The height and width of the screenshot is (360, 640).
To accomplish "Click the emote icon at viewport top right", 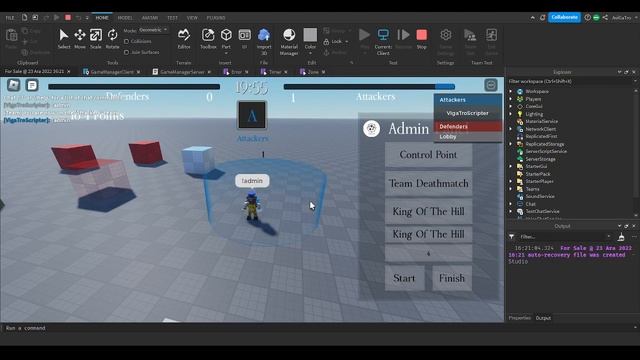I will point(491,85).
